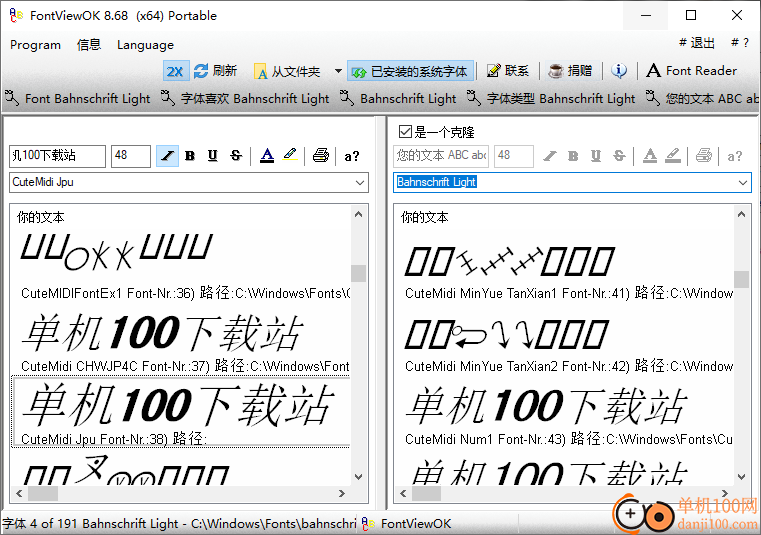This screenshot has width=761, height=535.
Task: Click the right pane bold icon
Action: 573,156
